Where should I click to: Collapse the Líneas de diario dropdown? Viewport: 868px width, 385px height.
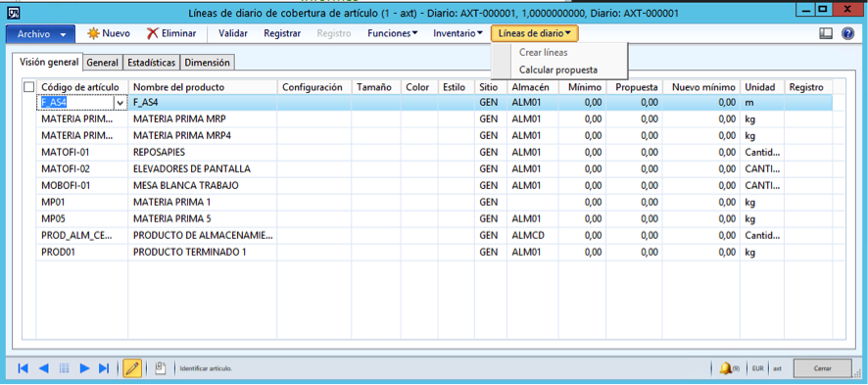535,33
